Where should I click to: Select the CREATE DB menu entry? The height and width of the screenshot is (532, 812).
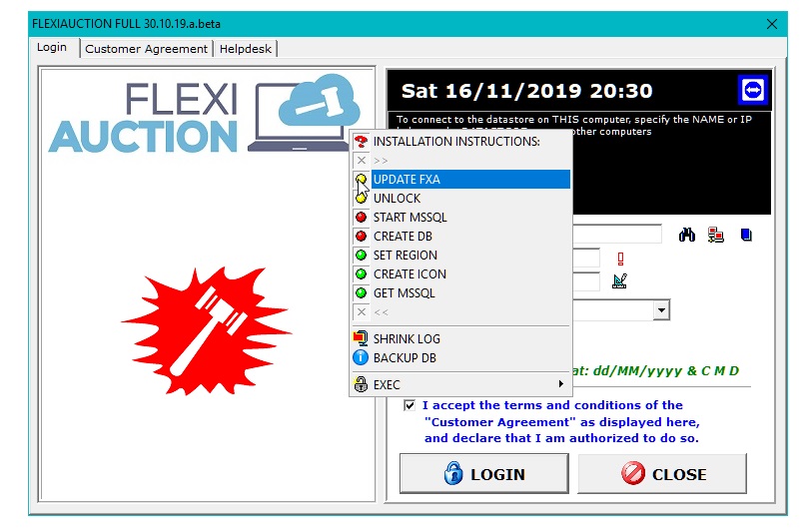pos(460,237)
